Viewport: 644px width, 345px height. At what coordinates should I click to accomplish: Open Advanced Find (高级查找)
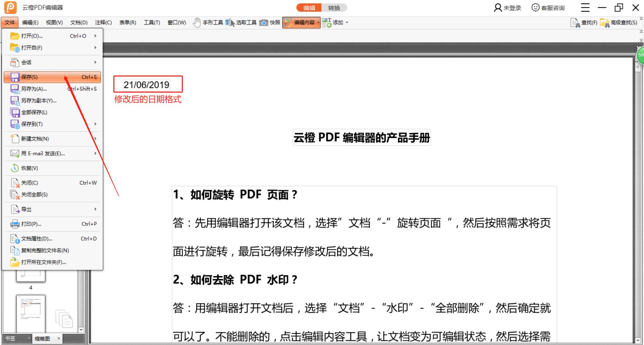point(619,22)
